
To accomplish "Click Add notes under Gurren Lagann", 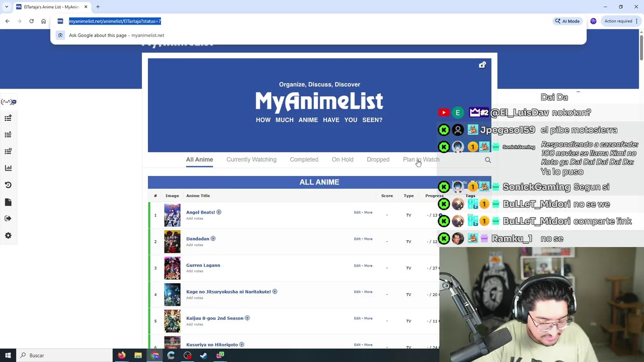I will pyautogui.click(x=195, y=271).
